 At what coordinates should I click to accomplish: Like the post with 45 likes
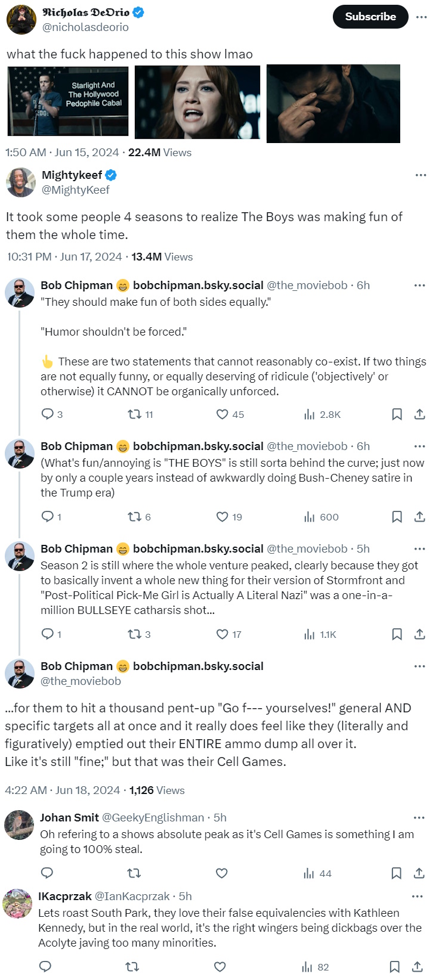click(x=222, y=414)
